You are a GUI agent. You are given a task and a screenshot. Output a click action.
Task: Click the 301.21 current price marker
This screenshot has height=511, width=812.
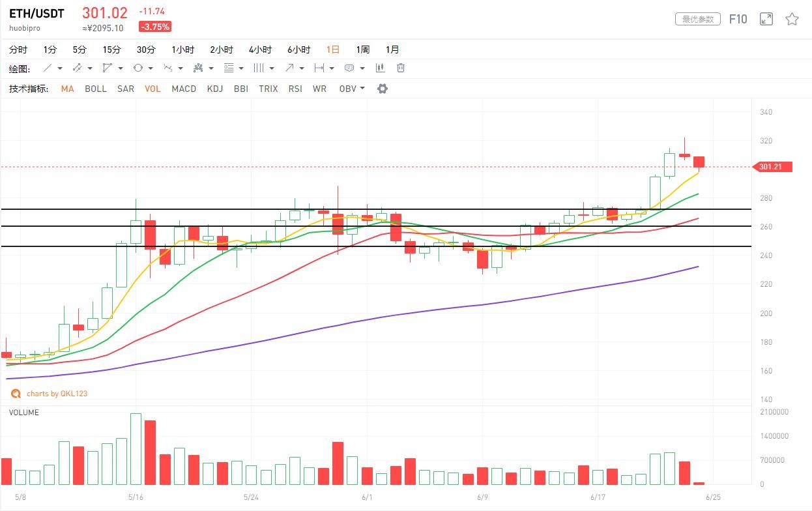click(x=772, y=167)
